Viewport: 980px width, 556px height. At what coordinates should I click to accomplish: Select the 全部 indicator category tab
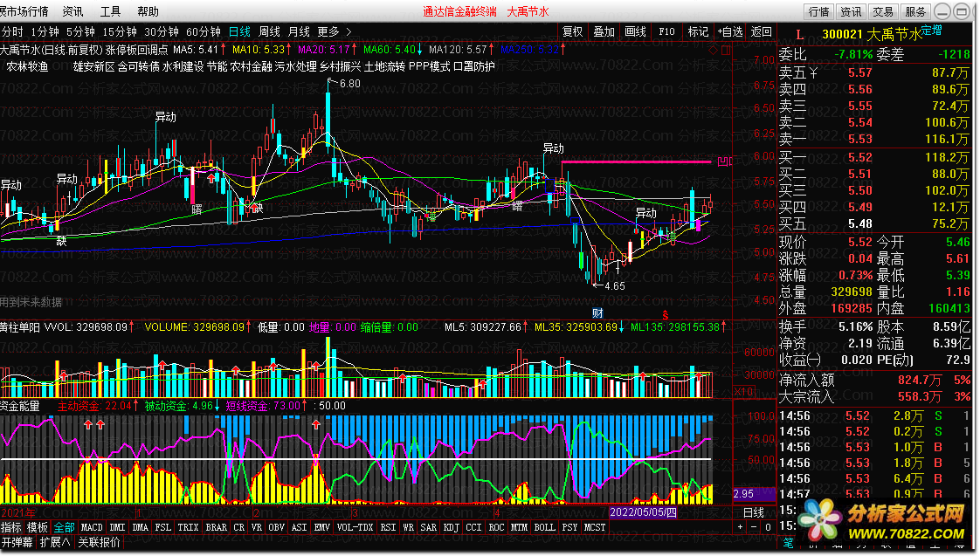64,527
